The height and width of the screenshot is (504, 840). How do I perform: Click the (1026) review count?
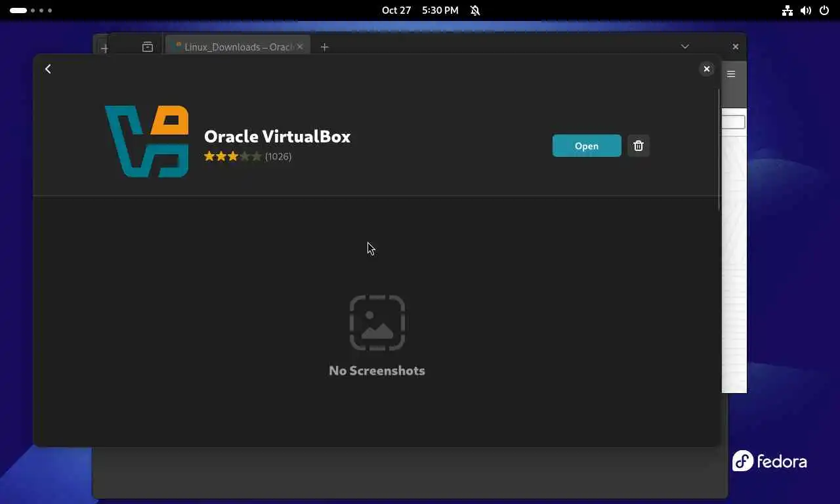point(278,156)
